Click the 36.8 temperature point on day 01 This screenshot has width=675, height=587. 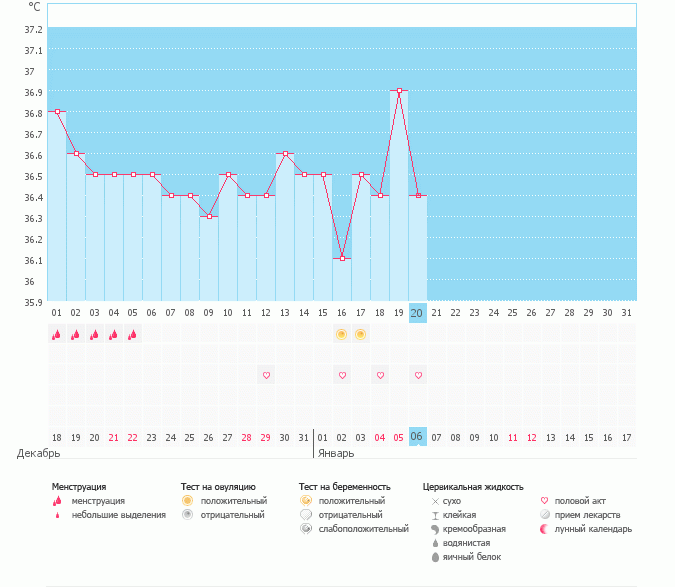(57, 112)
